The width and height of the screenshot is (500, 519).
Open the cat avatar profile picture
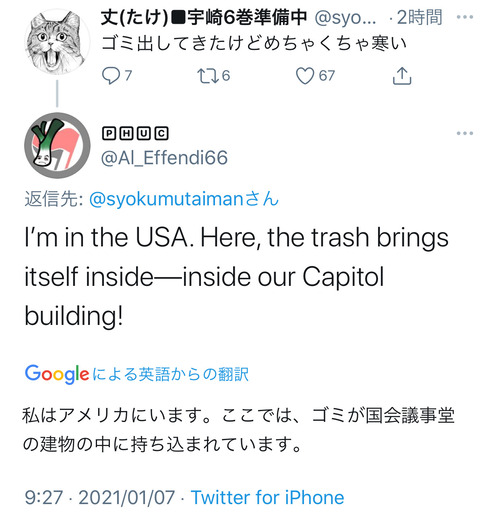tap(57, 42)
